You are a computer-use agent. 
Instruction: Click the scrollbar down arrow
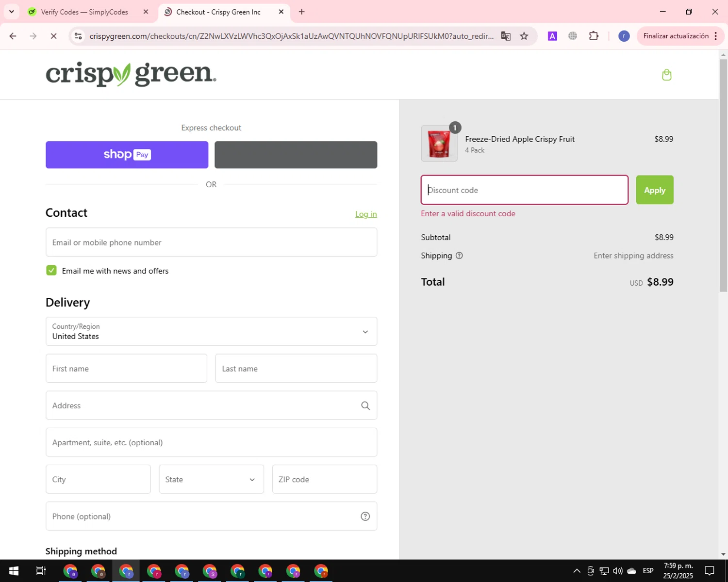(x=723, y=554)
